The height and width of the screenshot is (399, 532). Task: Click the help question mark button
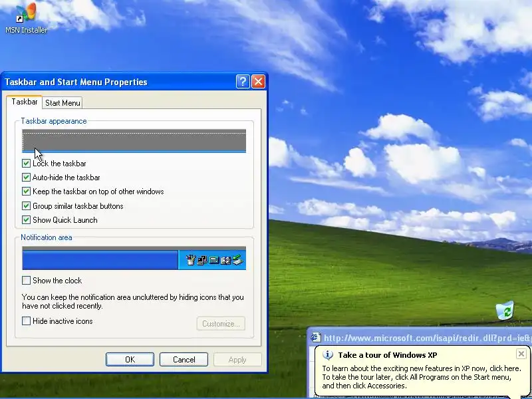243,82
